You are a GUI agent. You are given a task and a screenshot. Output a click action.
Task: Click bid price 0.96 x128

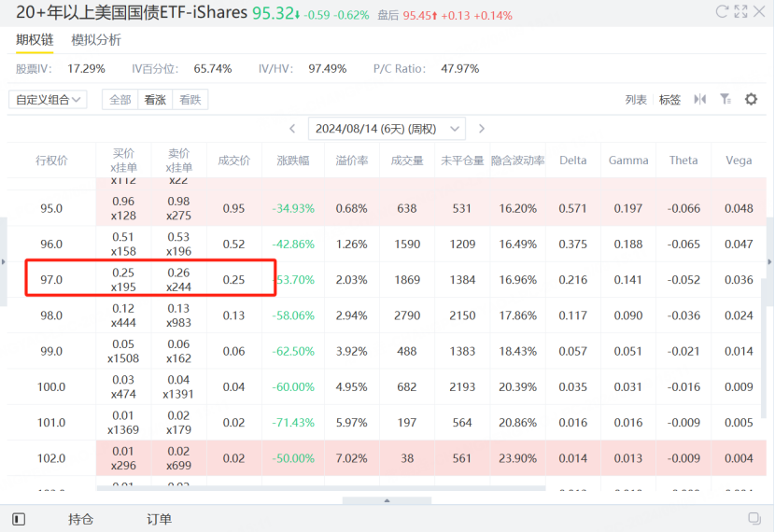(x=123, y=208)
